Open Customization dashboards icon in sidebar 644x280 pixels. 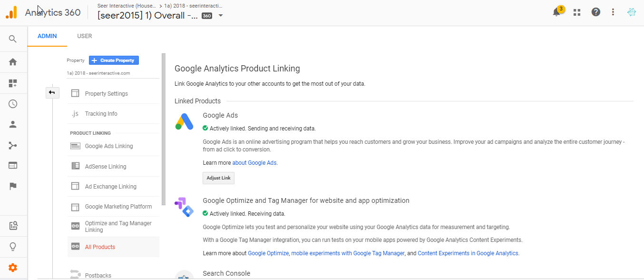[13, 83]
